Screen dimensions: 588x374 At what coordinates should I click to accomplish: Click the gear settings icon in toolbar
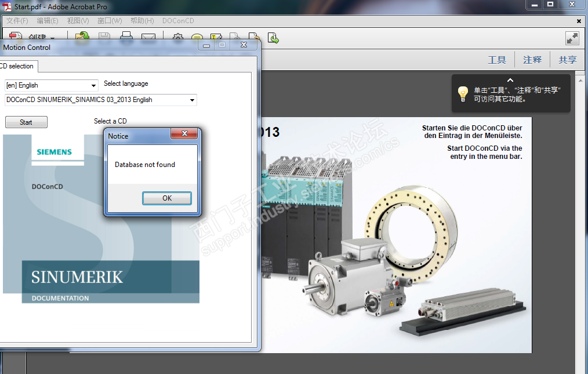pos(178,37)
